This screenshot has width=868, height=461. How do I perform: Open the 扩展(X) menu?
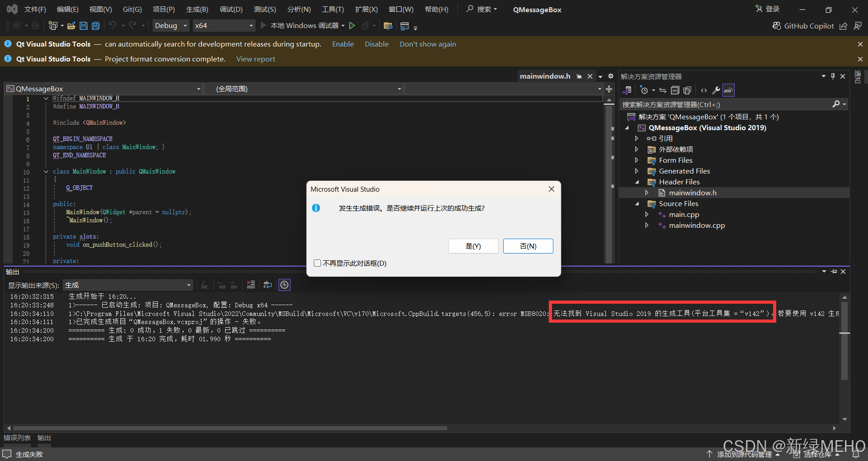coord(366,9)
